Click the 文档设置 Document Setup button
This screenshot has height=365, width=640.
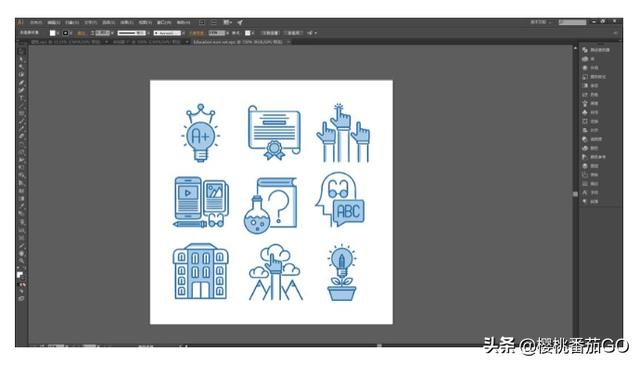(270, 33)
